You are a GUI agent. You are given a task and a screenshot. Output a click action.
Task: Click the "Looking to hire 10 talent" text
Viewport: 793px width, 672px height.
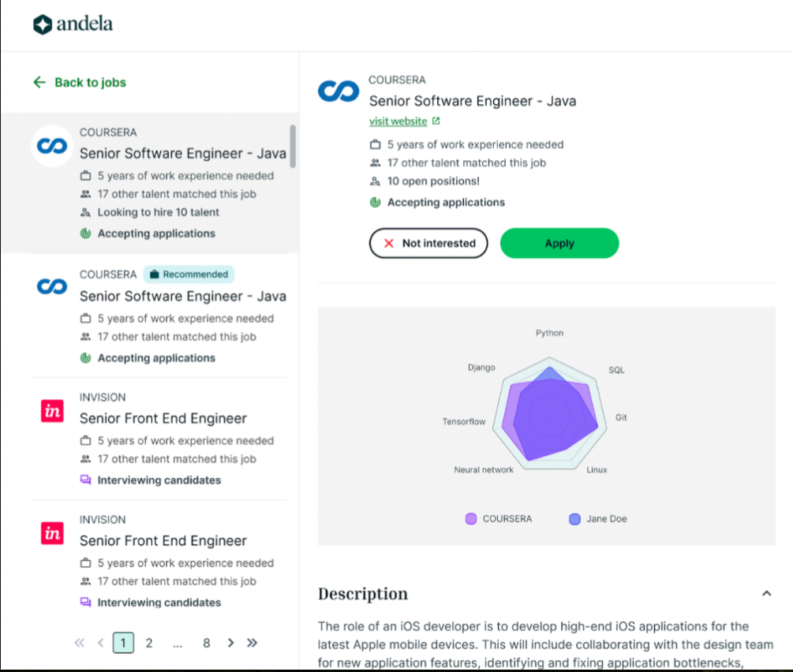click(x=159, y=212)
